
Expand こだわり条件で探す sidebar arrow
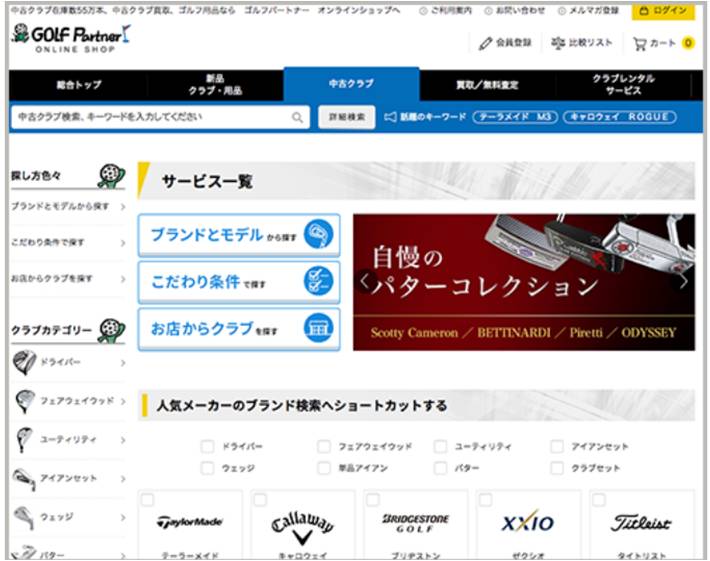tap(123, 243)
